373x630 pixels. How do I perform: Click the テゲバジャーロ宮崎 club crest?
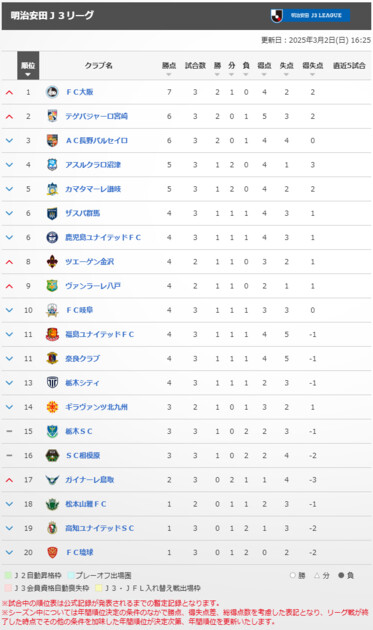pyautogui.click(x=52, y=116)
